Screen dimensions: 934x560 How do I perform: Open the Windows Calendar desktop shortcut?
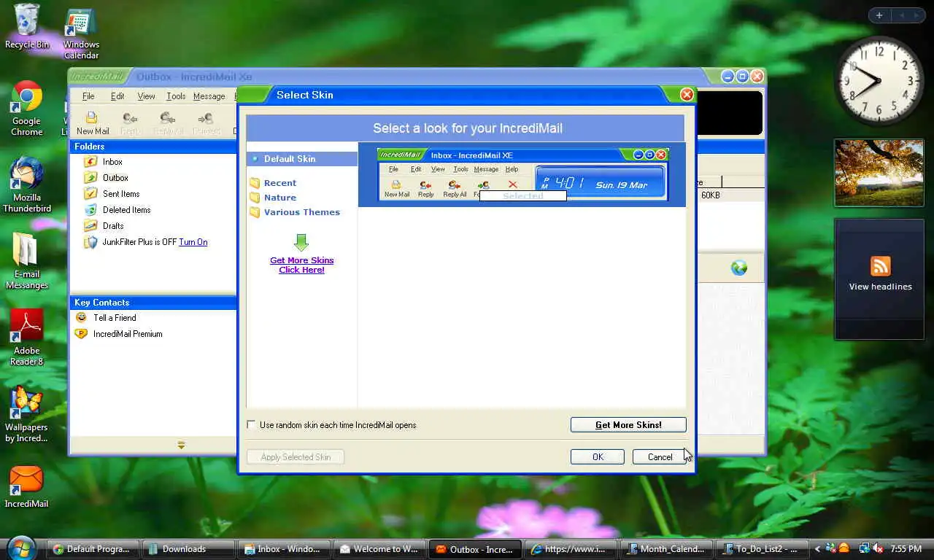[81, 34]
